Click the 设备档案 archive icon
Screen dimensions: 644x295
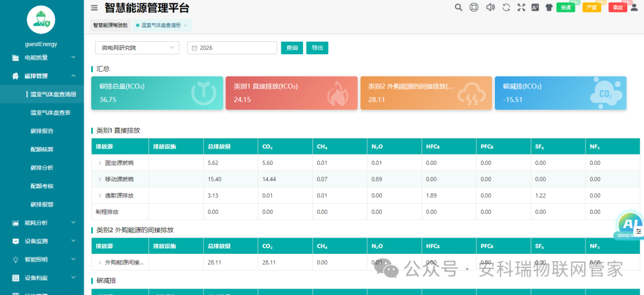16,278
